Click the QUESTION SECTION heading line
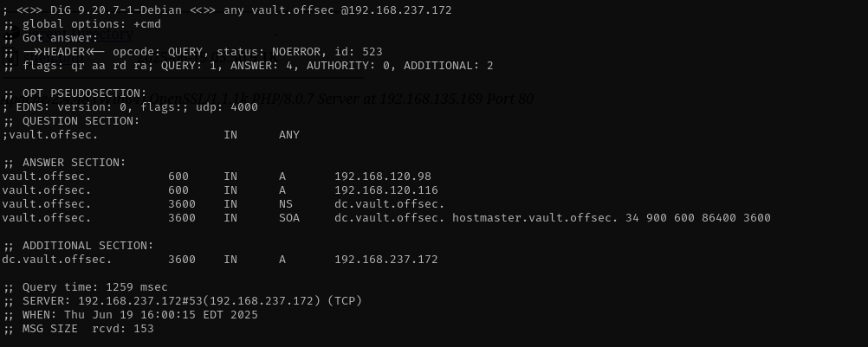The image size is (868, 347). pyautogui.click(x=71, y=121)
